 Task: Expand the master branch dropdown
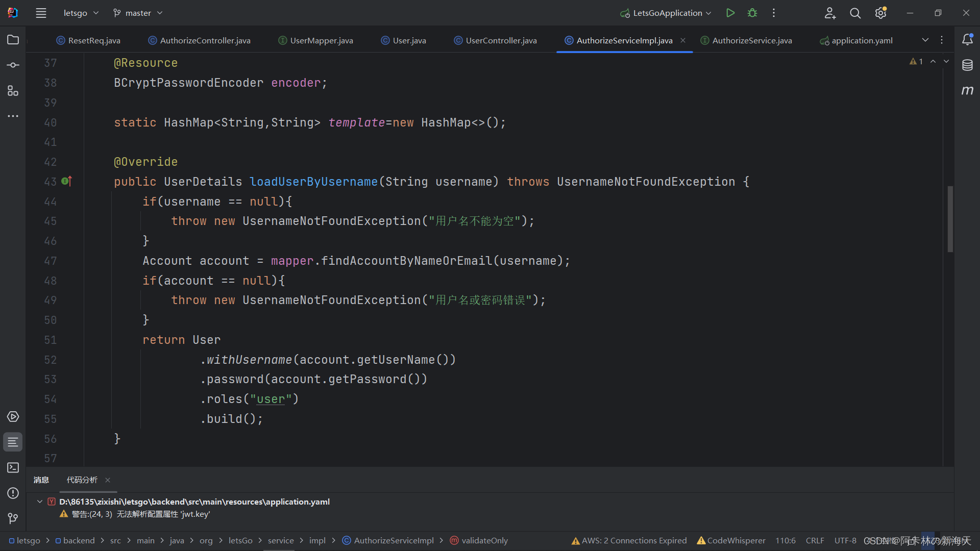(x=138, y=13)
